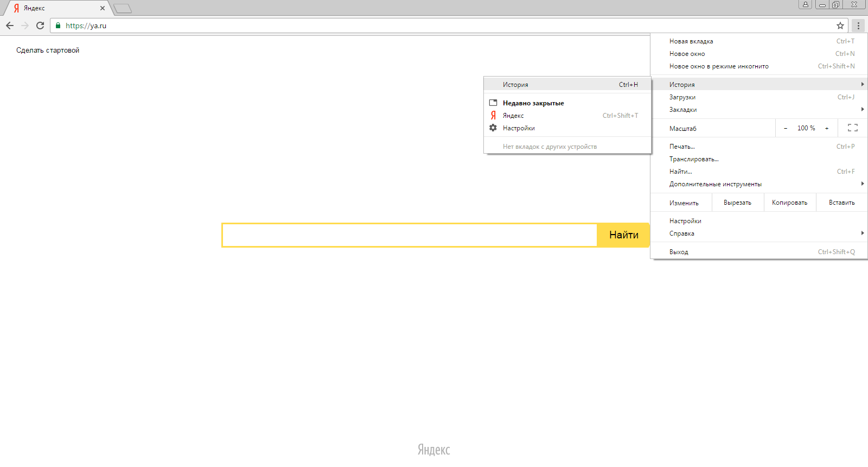This screenshot has width=868, height=467.
Task: Select Печать... menu item
Action: coord(759,147)
